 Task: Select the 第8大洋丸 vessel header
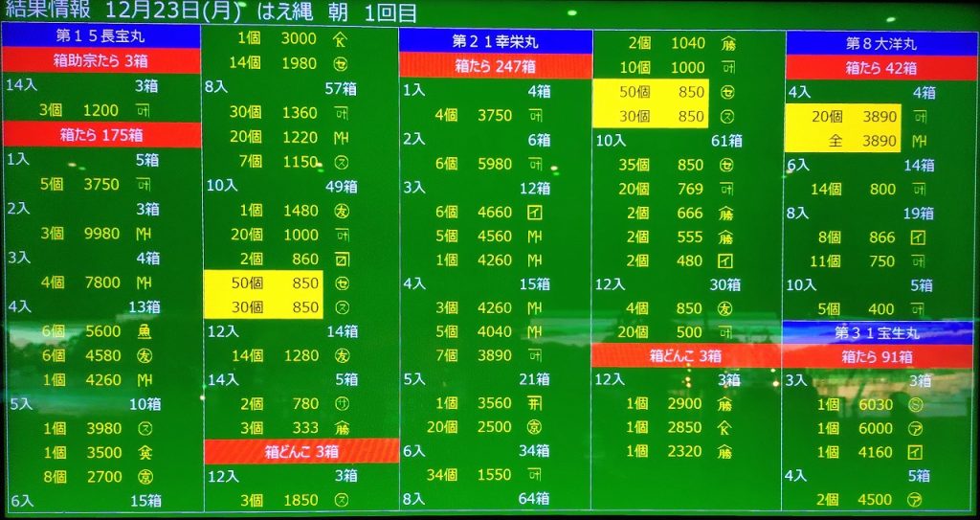pos(880,43)
